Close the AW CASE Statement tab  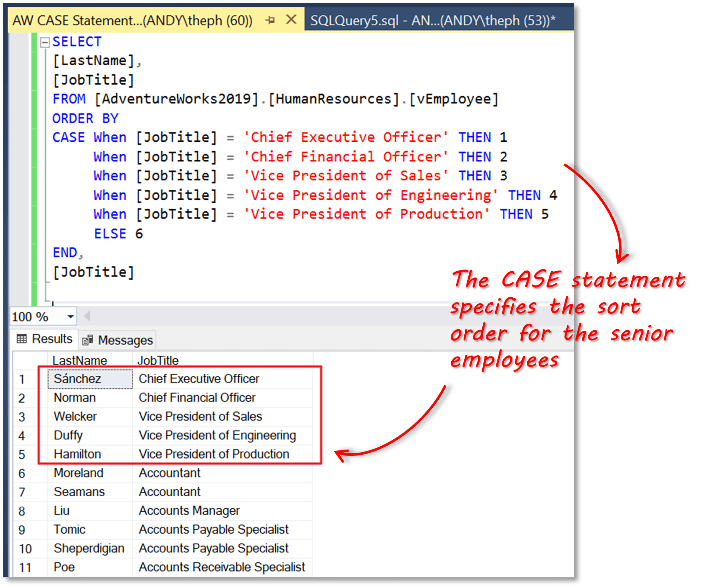tap(291, 19)
